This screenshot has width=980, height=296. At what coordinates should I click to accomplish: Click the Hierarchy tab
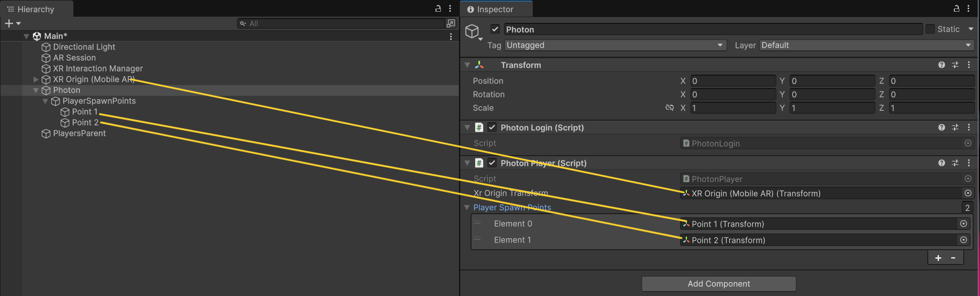36,9
